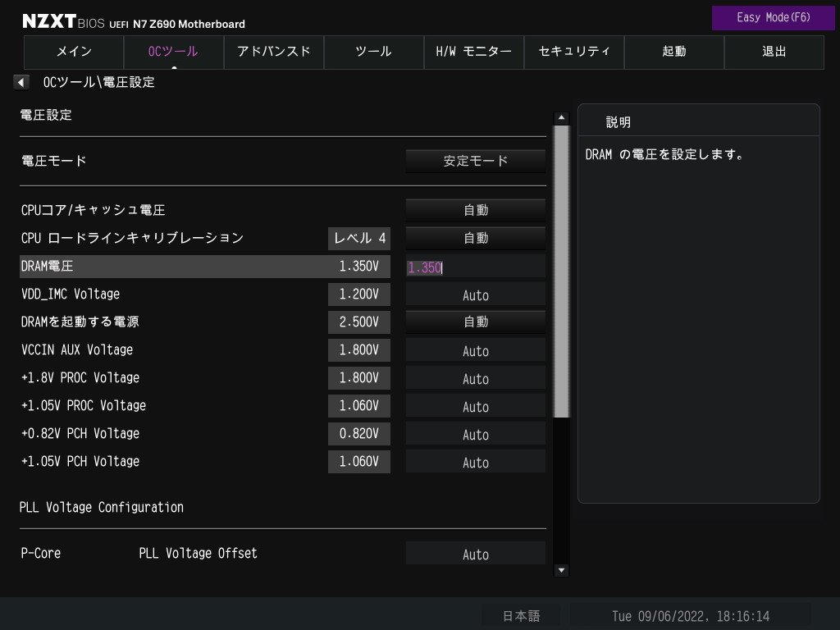840x630 pixels.
Task: Open DRAMを起動する電源 自動 dropdown
Action: click(476, 322)
